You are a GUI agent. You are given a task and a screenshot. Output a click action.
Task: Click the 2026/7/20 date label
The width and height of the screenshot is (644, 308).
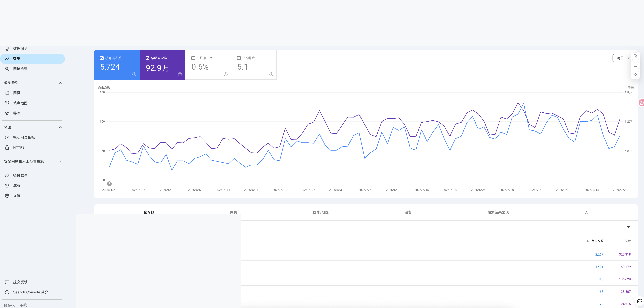pos(620,190)
